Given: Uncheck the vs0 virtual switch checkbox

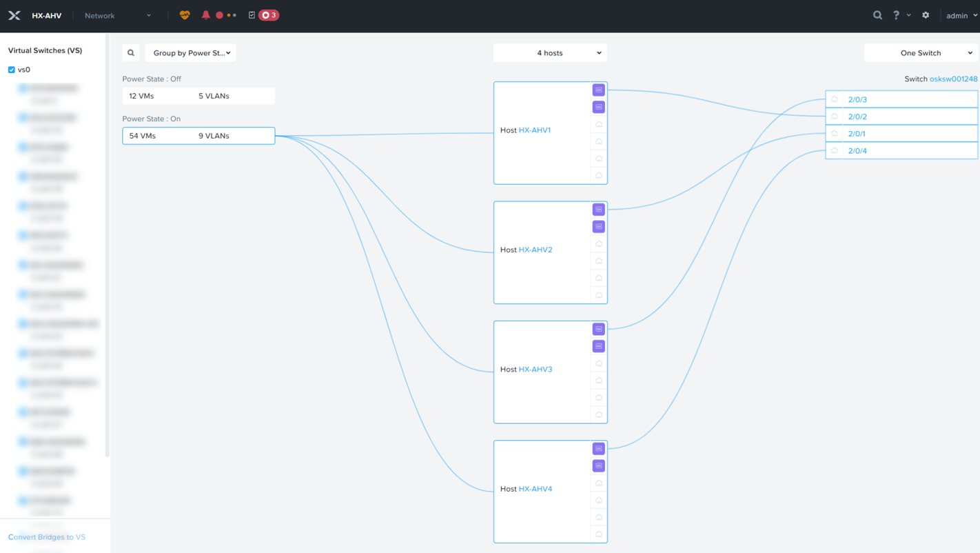Looking at the screenshot, I should 12,70.
